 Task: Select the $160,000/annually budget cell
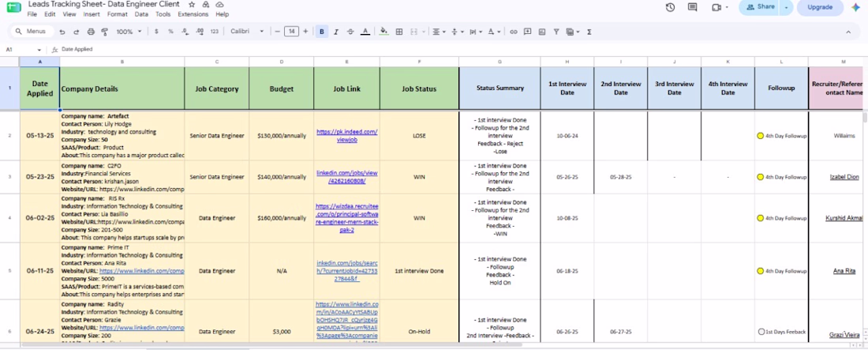281,218
